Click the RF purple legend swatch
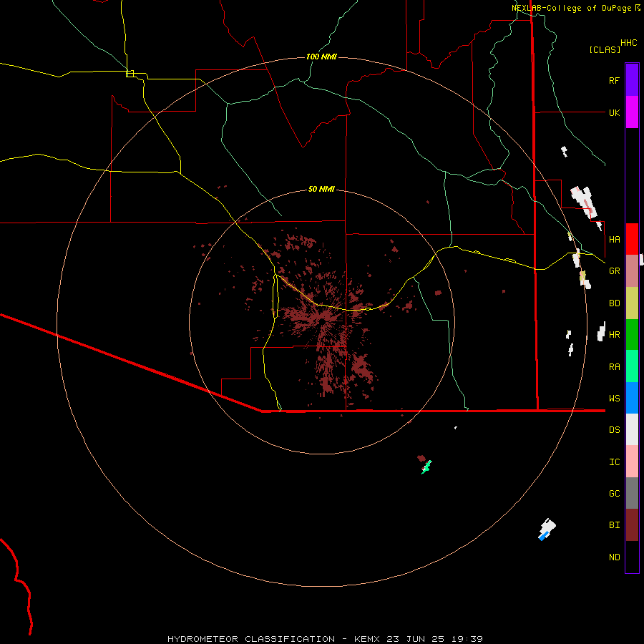This screenshot has height=644, width=644. 632,79
